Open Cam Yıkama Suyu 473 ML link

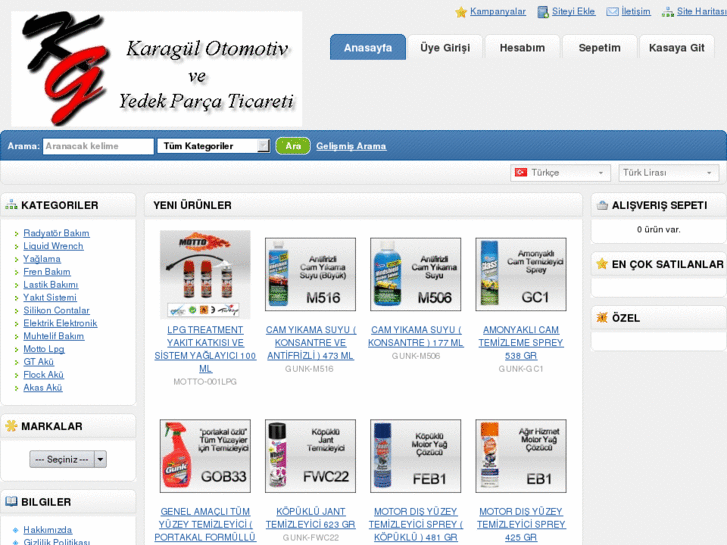coord(310,343)
